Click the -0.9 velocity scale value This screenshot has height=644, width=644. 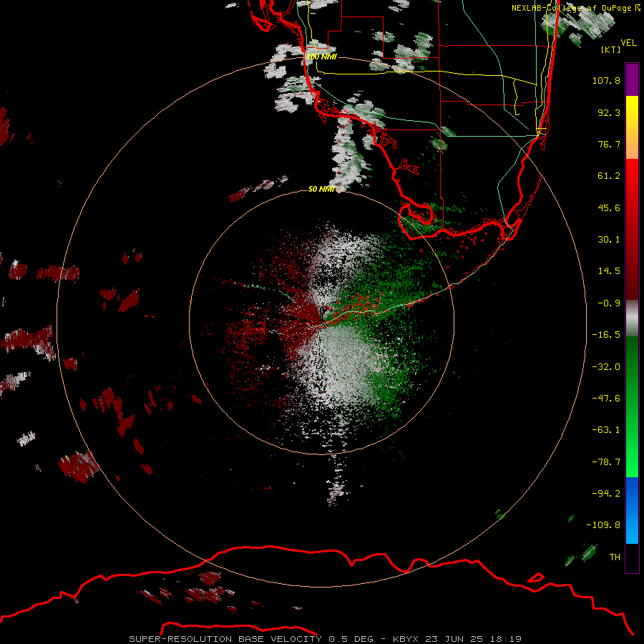[609, 303]
